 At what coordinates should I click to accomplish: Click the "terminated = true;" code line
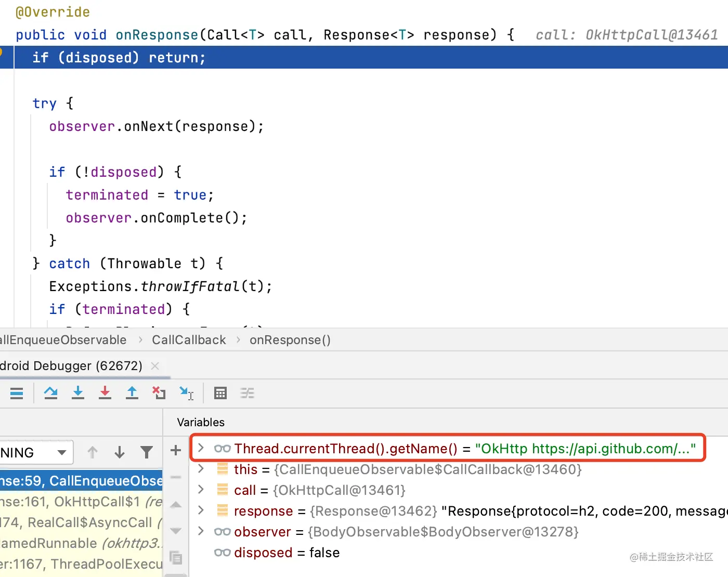tap(139, 195)
